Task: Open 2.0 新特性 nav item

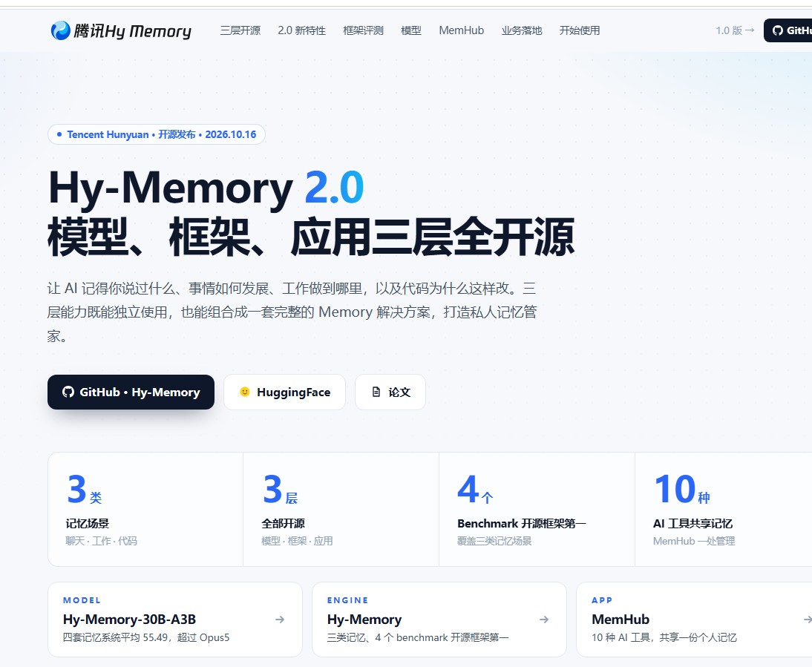Action: [x=301, y=30]
